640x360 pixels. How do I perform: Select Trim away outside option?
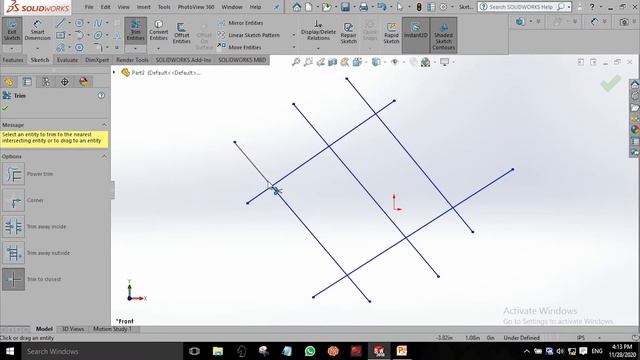pos(13,253)
